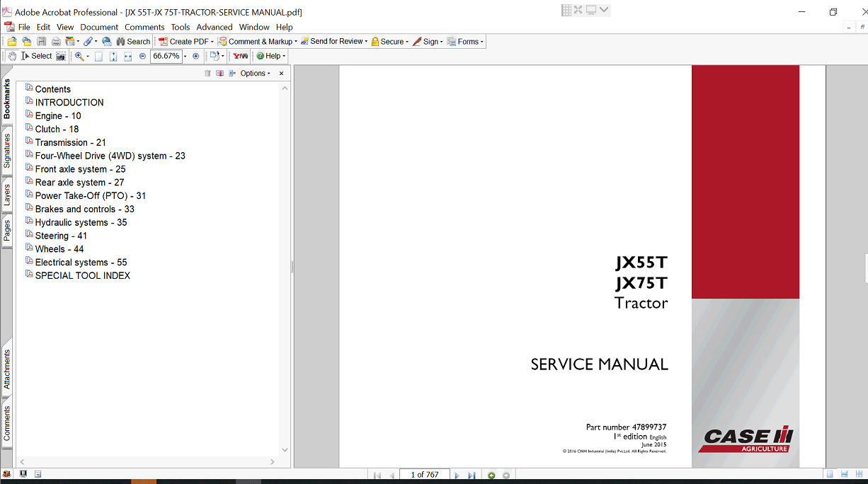This screenshot has height=484, width=868.
Task: Click the Save floppy disk icon
Action: (x=42, y=42)
